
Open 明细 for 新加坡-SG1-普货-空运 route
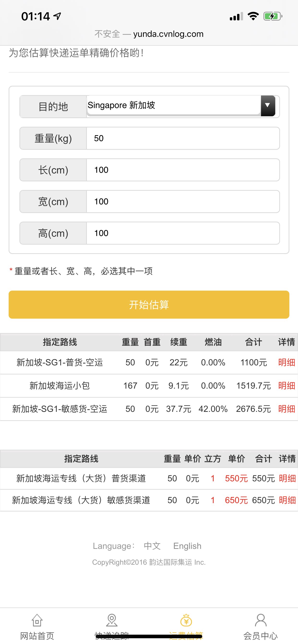(286, 362)
